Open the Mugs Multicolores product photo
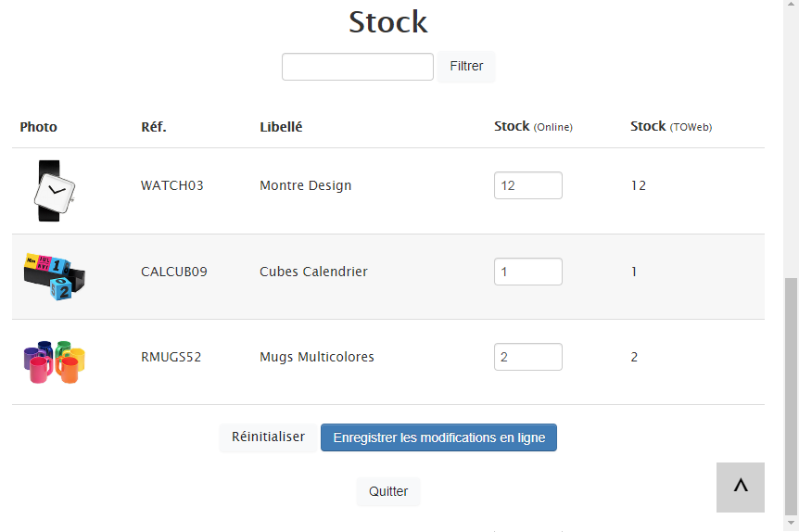Screen dimensions: 799x532 55,361
